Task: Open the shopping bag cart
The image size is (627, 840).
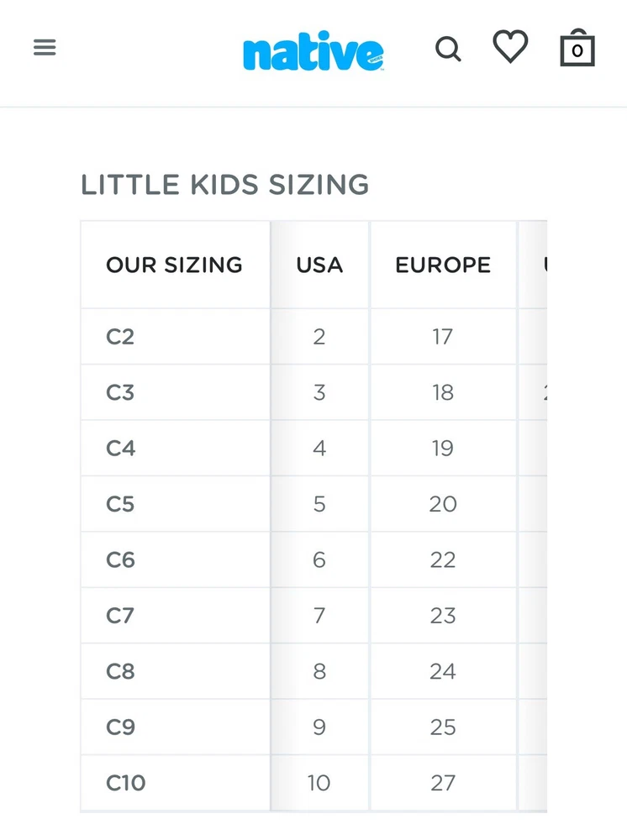Action: point(577,49)
